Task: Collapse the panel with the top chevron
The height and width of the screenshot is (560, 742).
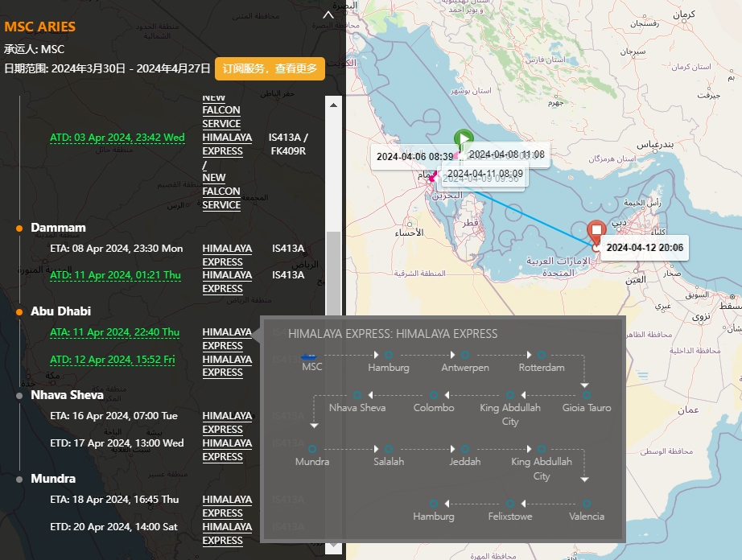Action: (x=328, y=15)
